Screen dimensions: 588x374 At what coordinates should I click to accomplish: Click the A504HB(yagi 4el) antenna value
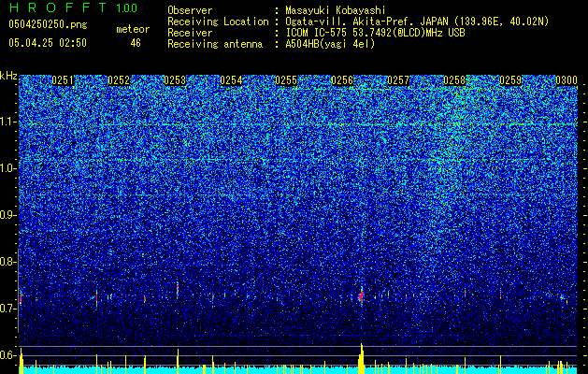(x=330, y=44)
